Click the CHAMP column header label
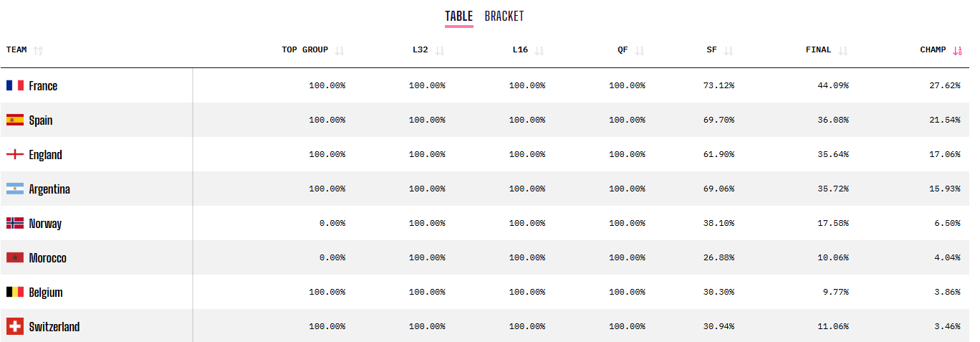 [933, 50]
